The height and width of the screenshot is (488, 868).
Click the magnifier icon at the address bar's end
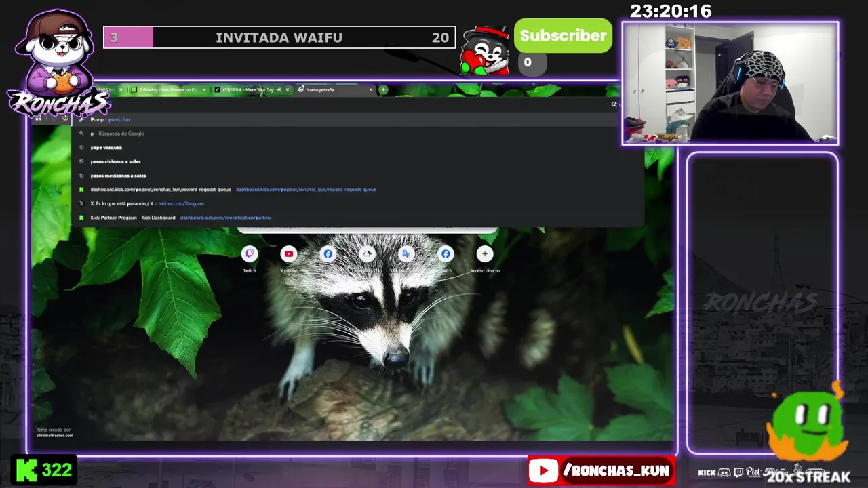(x=614, y=104)
